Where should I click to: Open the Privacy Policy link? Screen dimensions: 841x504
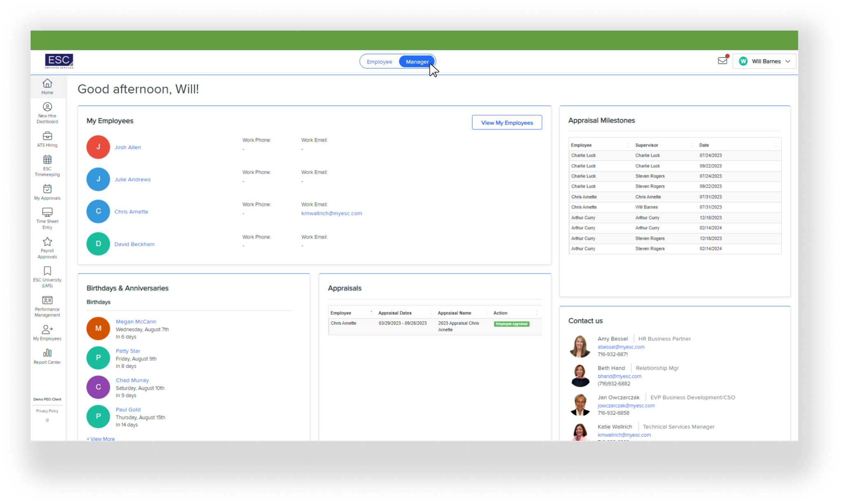coord(47,411)
